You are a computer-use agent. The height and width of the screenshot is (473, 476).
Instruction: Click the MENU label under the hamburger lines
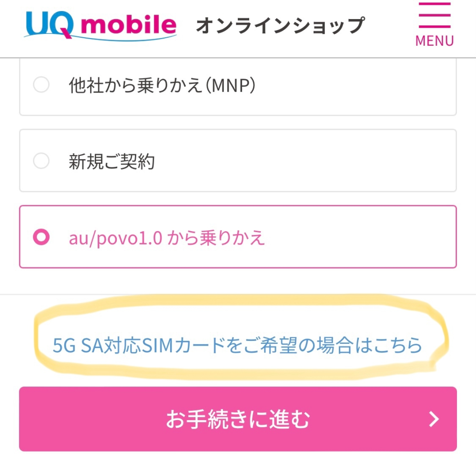(434, 41)
